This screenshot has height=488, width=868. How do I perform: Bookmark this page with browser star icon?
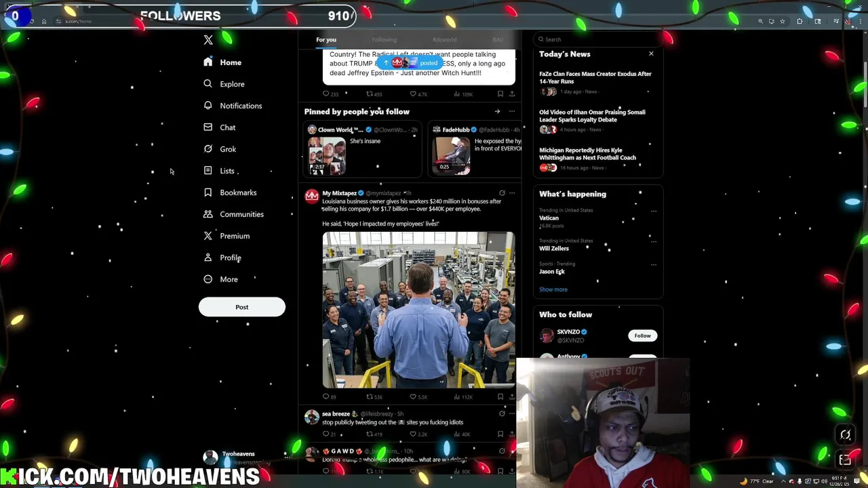[782, 22]
